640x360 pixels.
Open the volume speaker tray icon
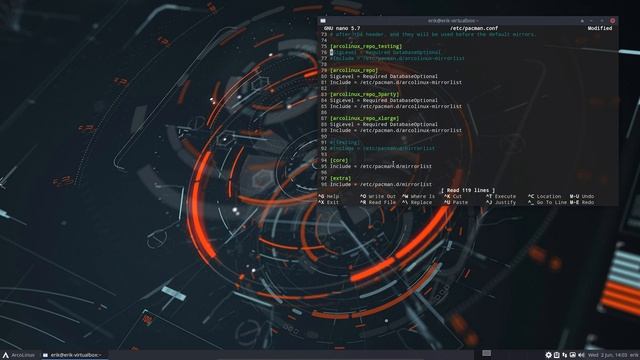tap(581, 355)
